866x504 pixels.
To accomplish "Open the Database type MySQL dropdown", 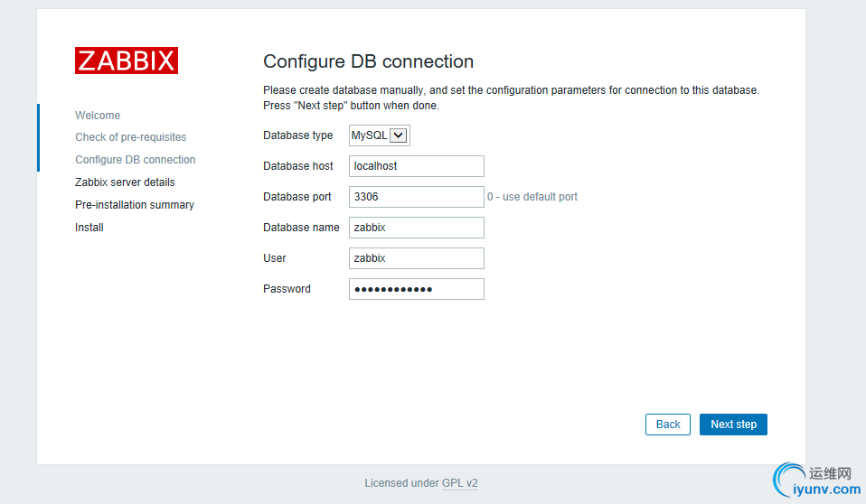I will (380, 135).
